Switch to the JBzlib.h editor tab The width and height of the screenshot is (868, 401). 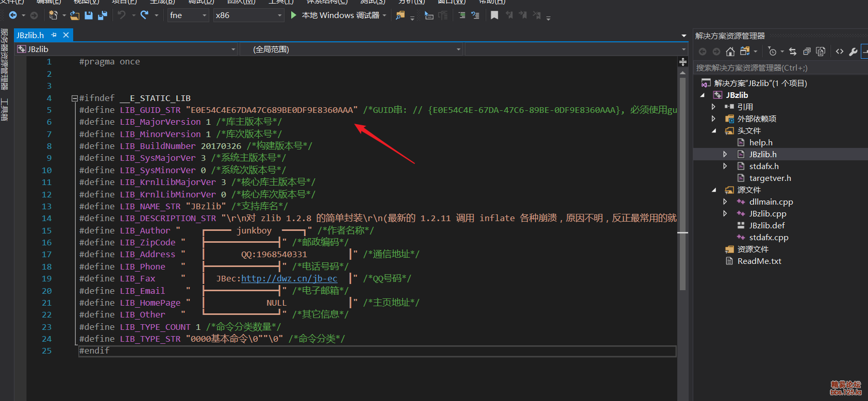pyautogui.click(x=30, y=35)
